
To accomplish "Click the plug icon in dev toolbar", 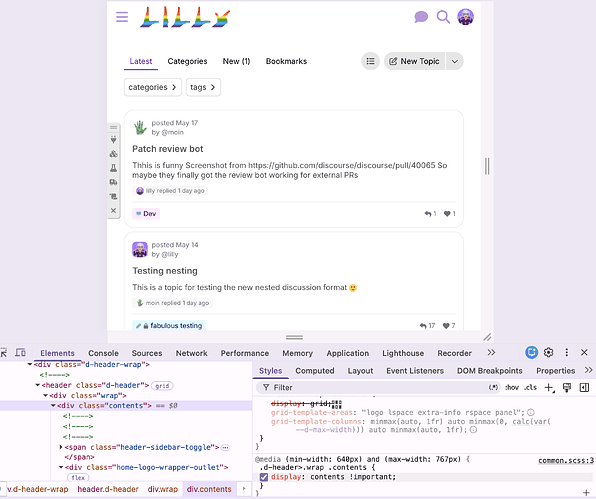I will click(113, 140).
